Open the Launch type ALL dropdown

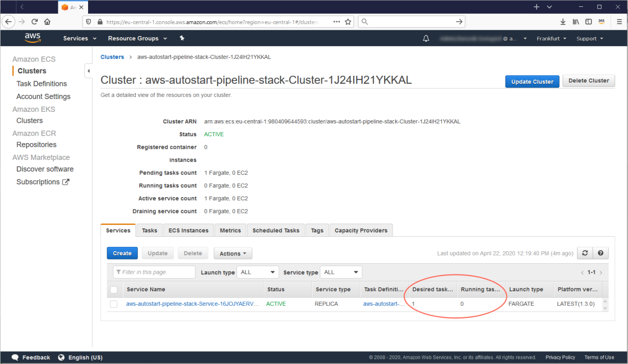point(258,272)
